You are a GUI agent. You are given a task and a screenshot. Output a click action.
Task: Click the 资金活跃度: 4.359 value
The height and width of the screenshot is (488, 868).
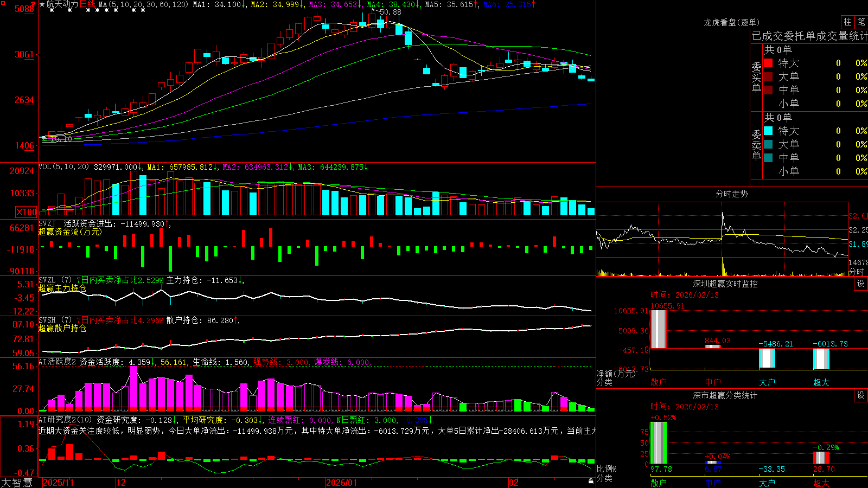pos(117,362)
